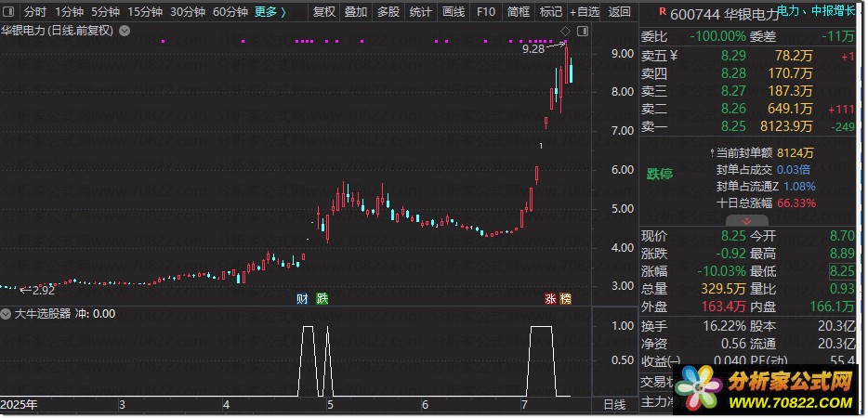This screenshot has width=868, height=418.
Task: Click the 卖二 price 8.26
Action: pyautogui.click(x=733, y=109)
